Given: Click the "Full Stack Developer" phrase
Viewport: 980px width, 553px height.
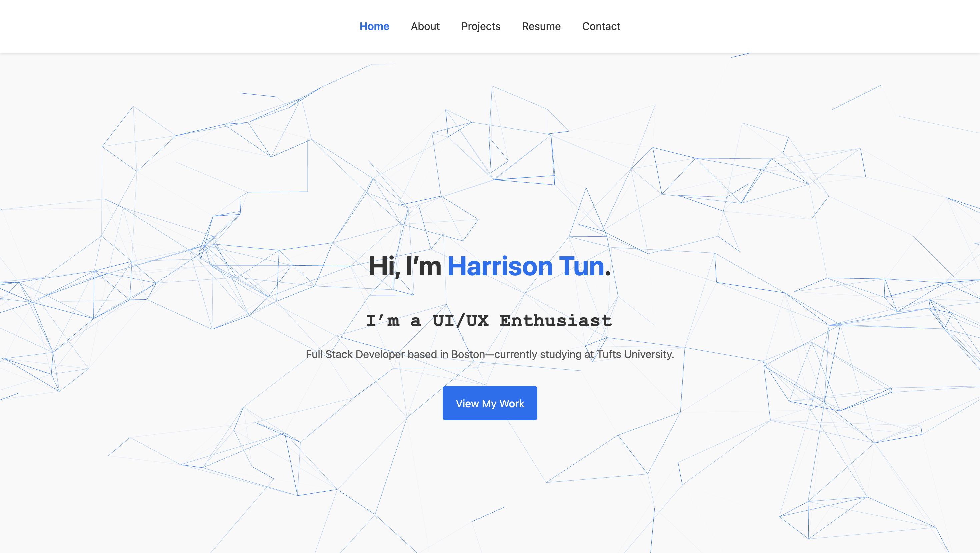Looking at the screenshot, I should point(355,354).
